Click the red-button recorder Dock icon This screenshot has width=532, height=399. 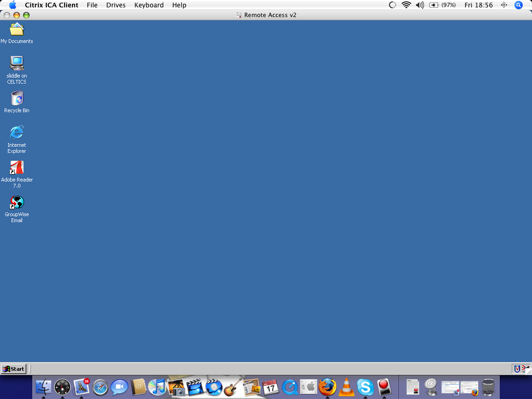pyautogui.click(x=384, y=387)
